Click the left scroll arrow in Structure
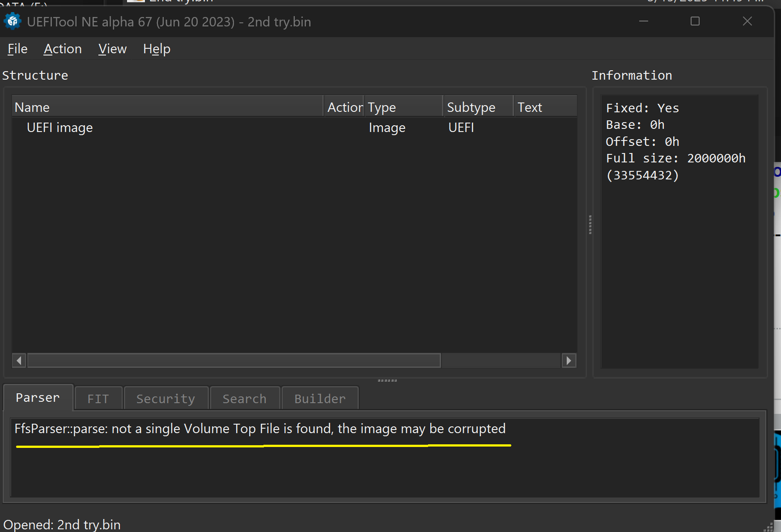The height and width of the screenshot is (532, 781). click(19, 361)
